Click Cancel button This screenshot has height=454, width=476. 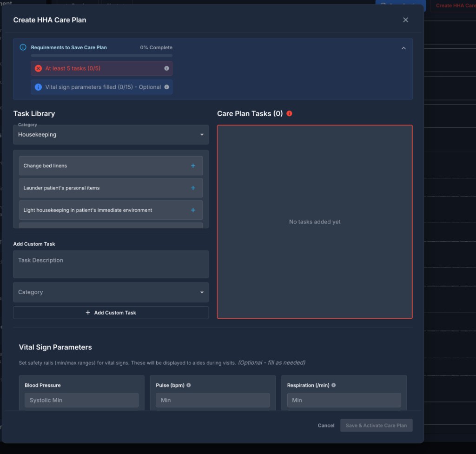pos(326,426)
